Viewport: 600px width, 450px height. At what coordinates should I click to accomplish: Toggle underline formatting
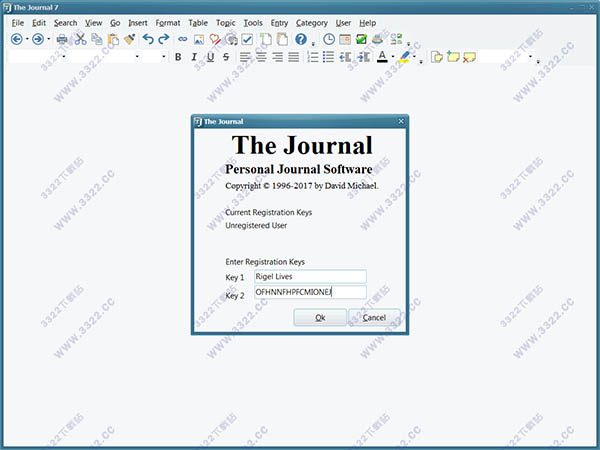coord(210,57)
